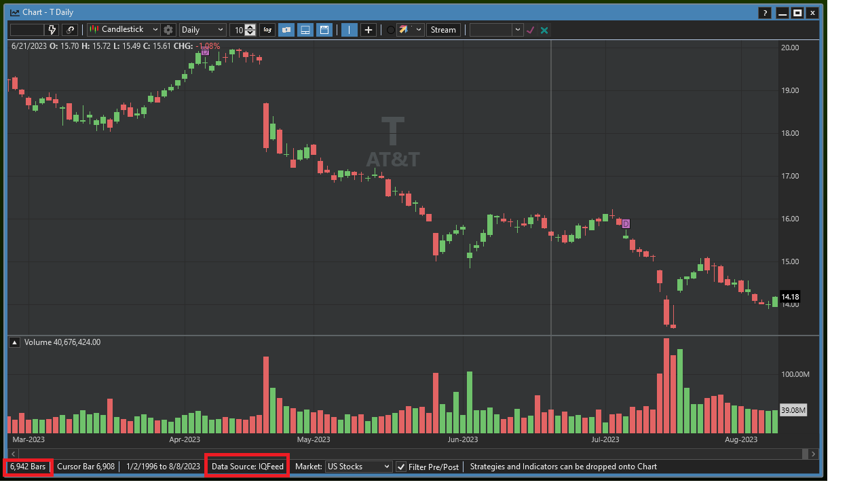Click the teal X icon in toolbar

[544, 30]
